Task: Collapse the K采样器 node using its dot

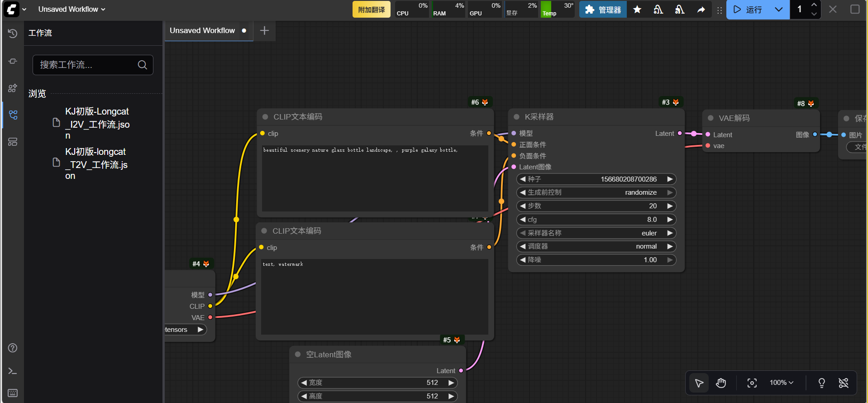Action: click(x=516, y=117)
